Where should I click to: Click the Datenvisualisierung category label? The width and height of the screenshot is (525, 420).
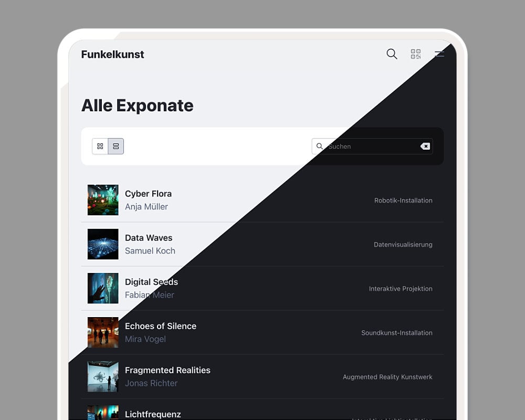[403, 245]
